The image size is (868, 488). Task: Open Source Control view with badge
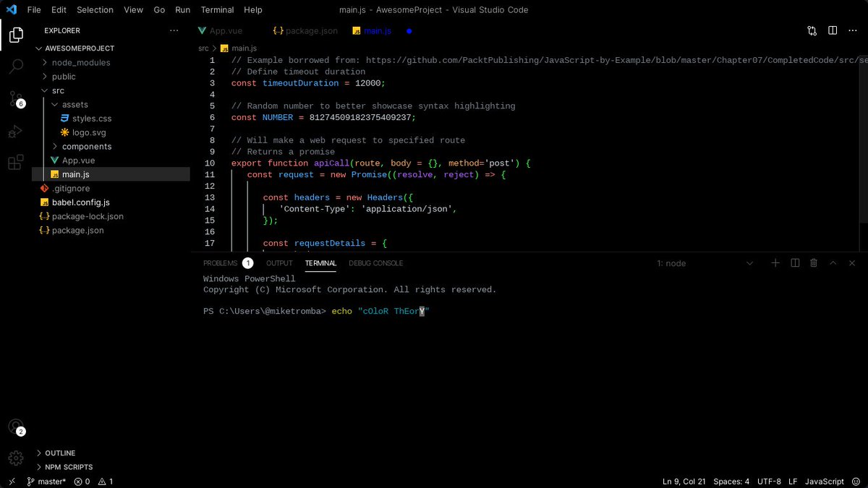tap(15, 99)
